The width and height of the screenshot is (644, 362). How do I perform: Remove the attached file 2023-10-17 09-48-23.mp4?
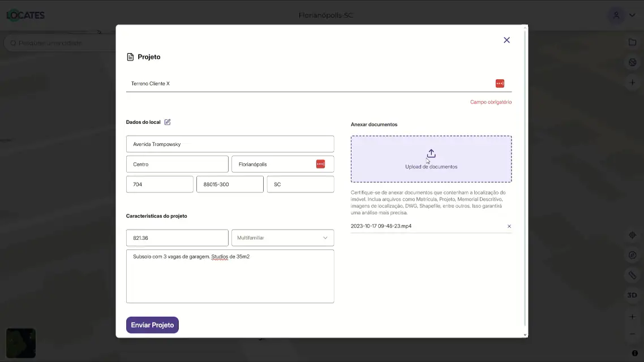pyautogui.click(x=509, y=226)
